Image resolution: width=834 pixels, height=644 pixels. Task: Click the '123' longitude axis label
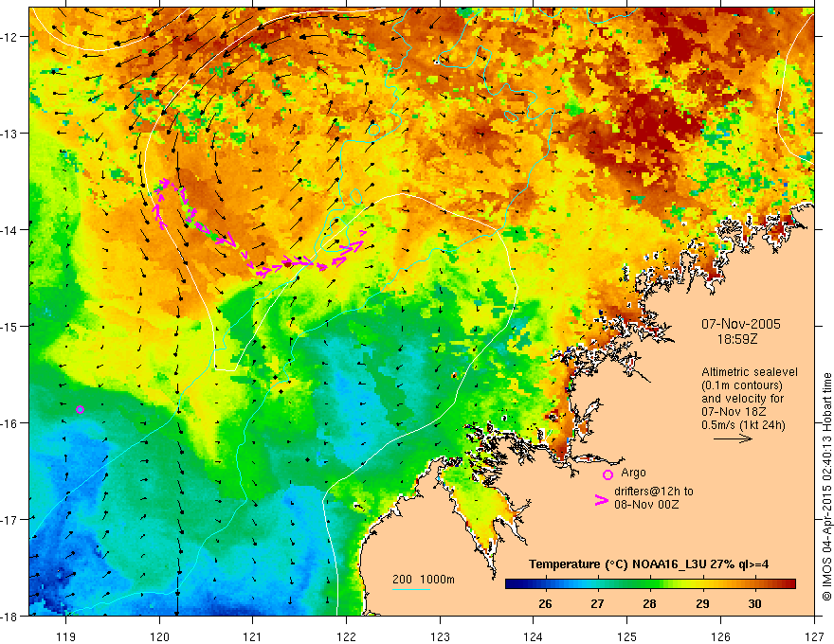(x=440, y=636)
